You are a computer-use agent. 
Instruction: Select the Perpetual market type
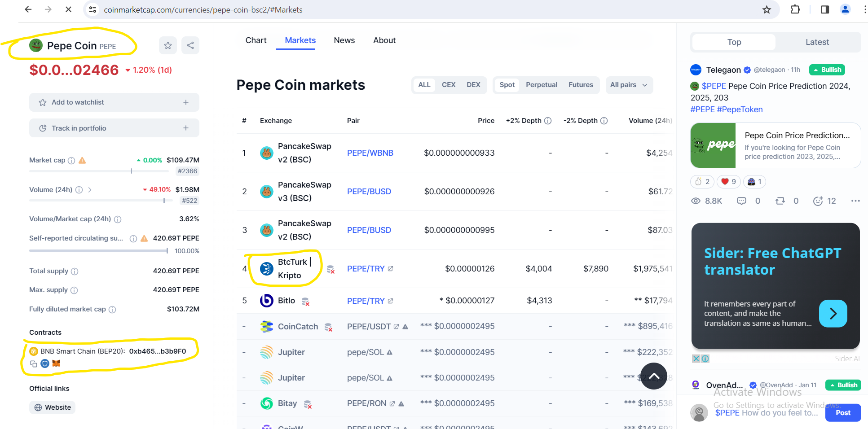tap(542, 85)
